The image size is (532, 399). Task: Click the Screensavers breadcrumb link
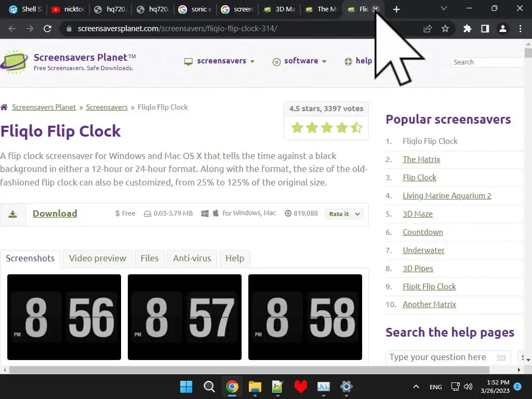[107, 107]
